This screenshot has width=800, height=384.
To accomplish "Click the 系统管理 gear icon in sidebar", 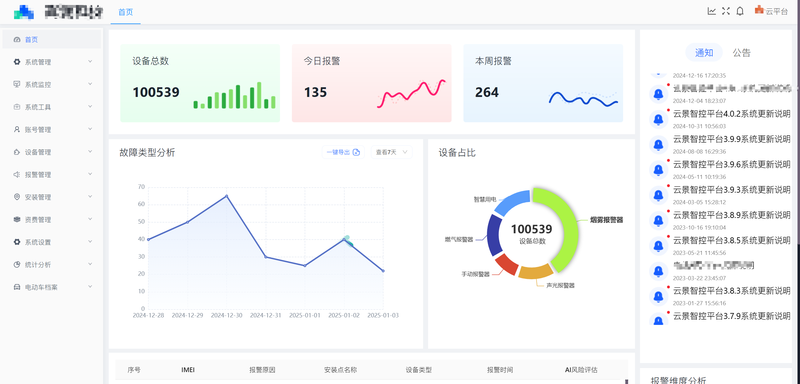I will (x=17, y=62).
